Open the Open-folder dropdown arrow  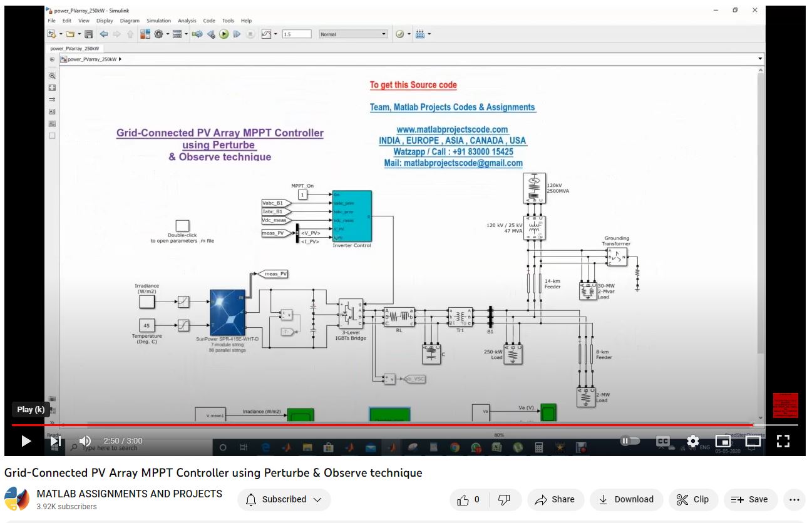point(80,34)
